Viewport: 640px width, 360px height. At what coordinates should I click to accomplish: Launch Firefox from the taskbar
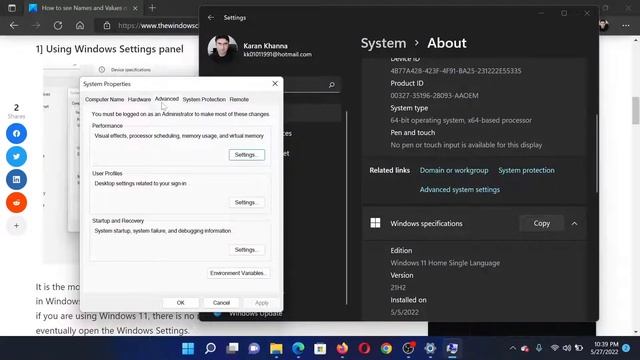tap(342, 348)
